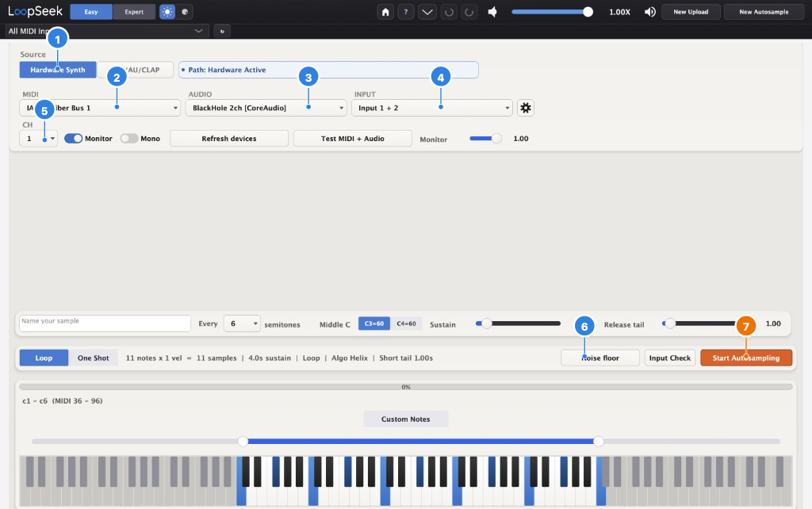The image size is (812, 509).
Task: Click Start Autosampling button
Action: pos(746,358)
